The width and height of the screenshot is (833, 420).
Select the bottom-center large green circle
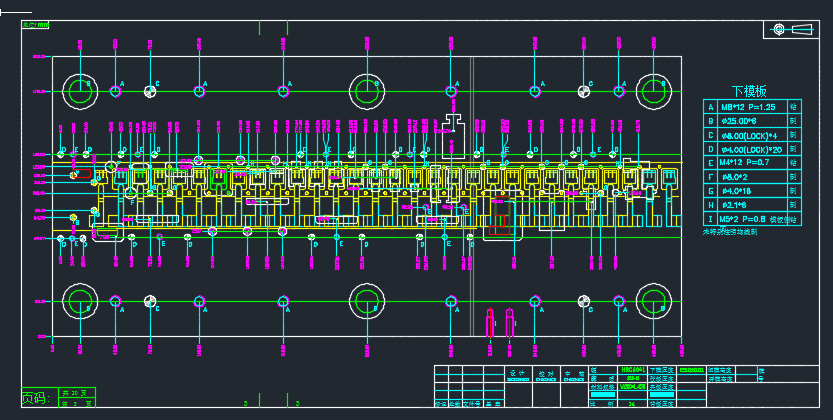coord(368,301)
